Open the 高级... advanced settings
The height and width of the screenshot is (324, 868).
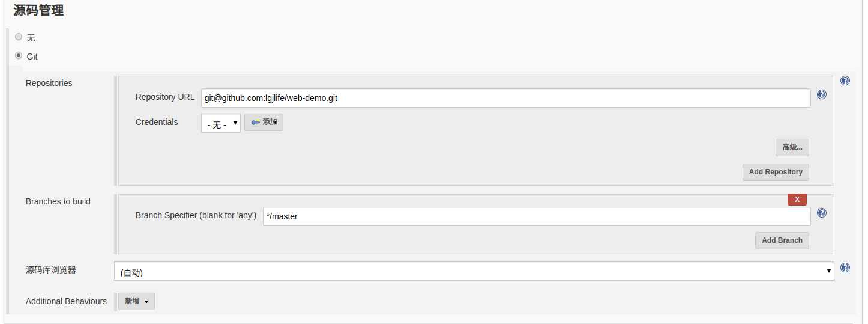792,147
